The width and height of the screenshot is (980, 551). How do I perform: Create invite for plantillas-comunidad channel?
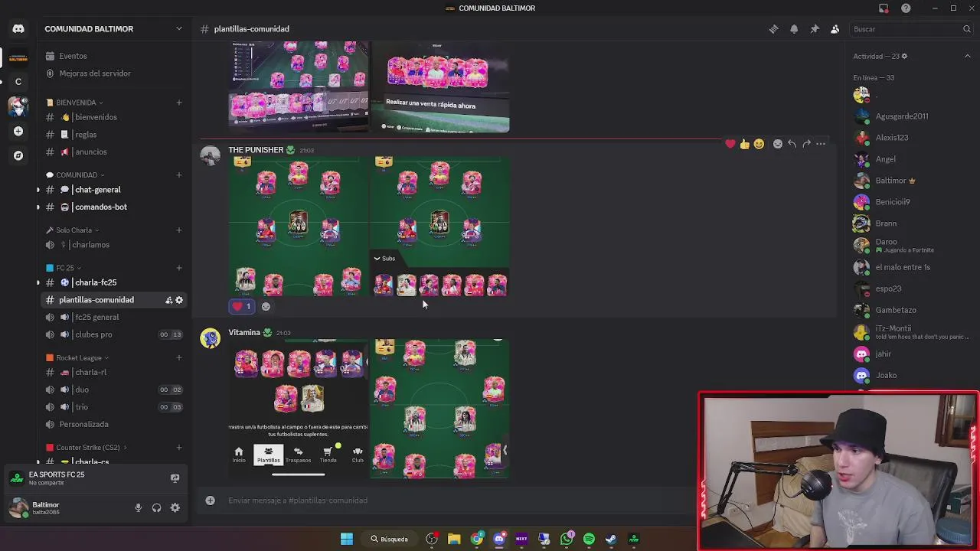pyautogui.click(x=168, y=300)
